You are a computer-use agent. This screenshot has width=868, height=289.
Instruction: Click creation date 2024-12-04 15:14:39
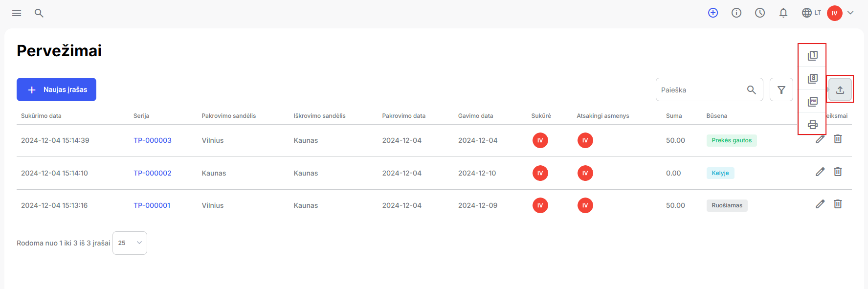tap(55, 140)
